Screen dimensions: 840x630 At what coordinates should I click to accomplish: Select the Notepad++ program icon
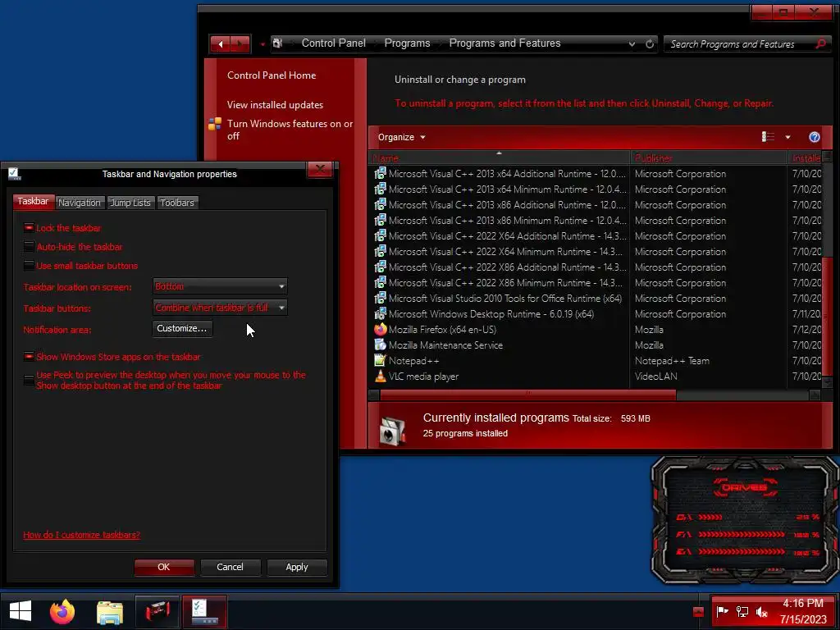pyautogui.click(x=380, y=361)
